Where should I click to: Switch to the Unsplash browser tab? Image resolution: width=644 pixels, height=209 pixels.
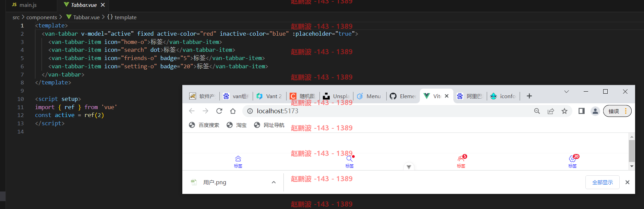click(x=336, y=96)
